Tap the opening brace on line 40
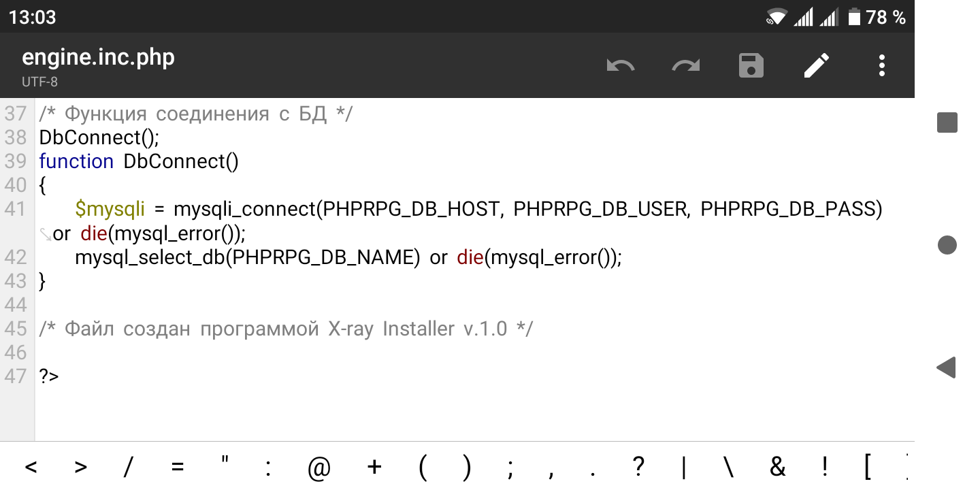The width and height of the screenshot is (980, 490). click(x=42, y=186)
